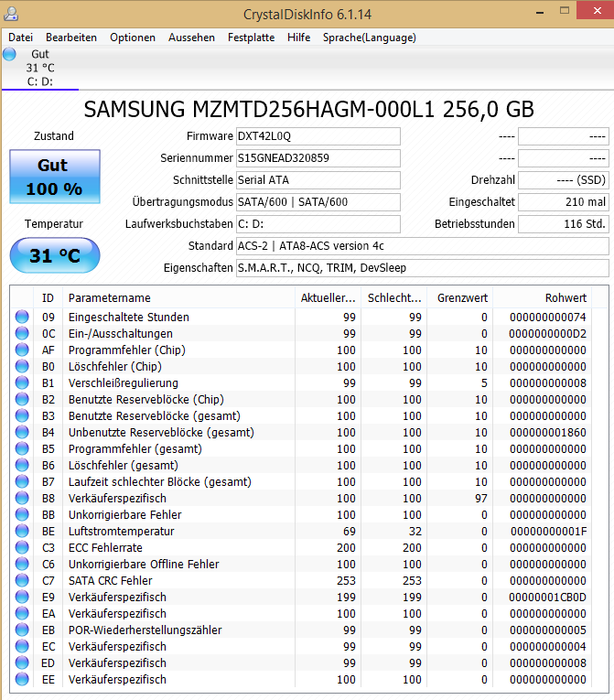Click status orb for BE Luftstromtemperatur
614x700 pixels.
point(22,531)
